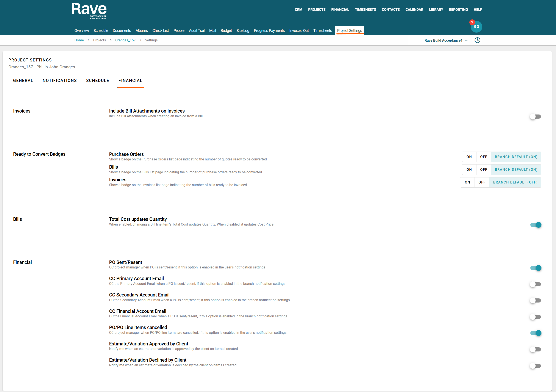Turn off PO Sent/Resent toggle

pyautogui.click(x=535, y=268)
